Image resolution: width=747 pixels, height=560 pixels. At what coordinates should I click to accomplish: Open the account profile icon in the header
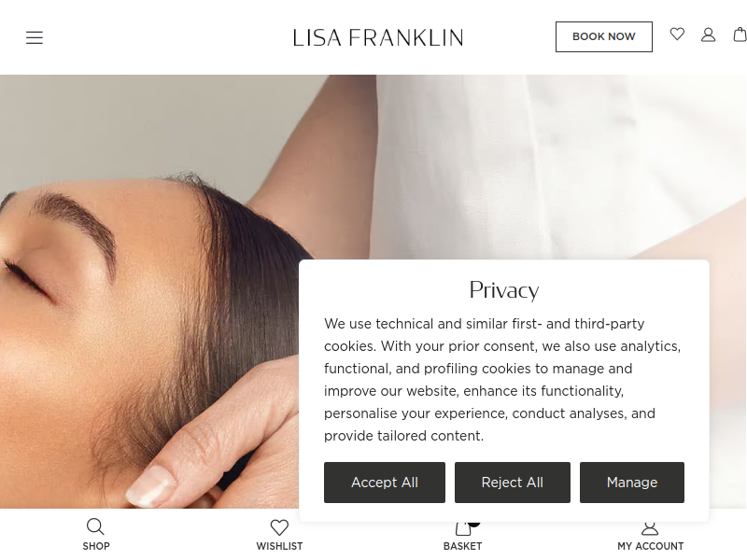(x=708, y=35)
